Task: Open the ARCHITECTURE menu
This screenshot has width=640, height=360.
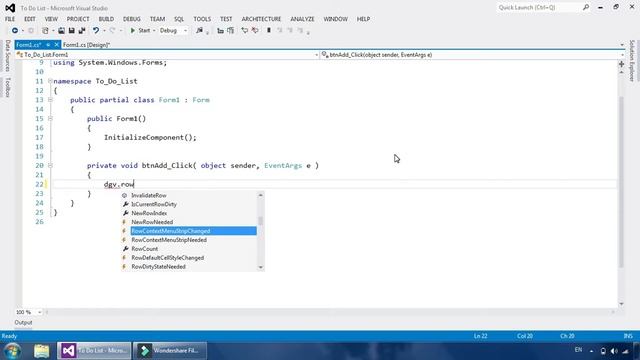Action: click(x=261, y=19)
